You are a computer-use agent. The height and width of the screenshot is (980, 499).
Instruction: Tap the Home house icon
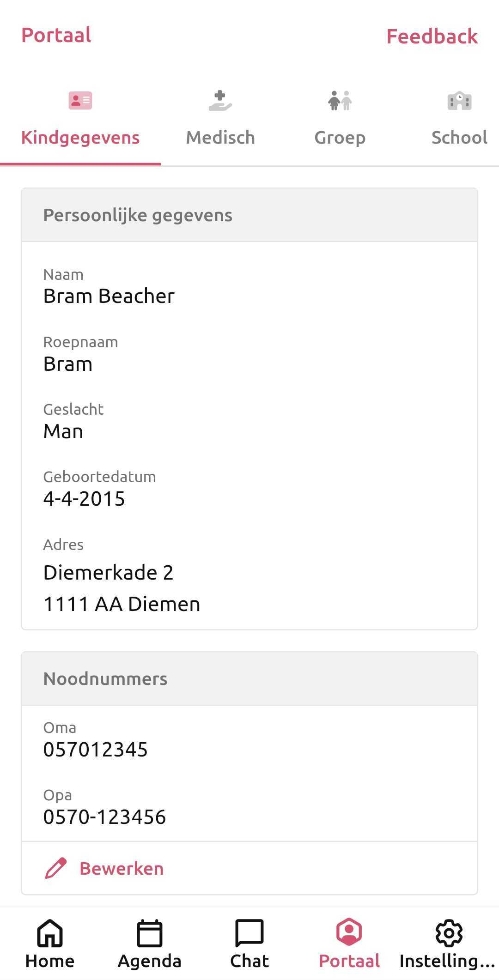(x=50, y=933)
